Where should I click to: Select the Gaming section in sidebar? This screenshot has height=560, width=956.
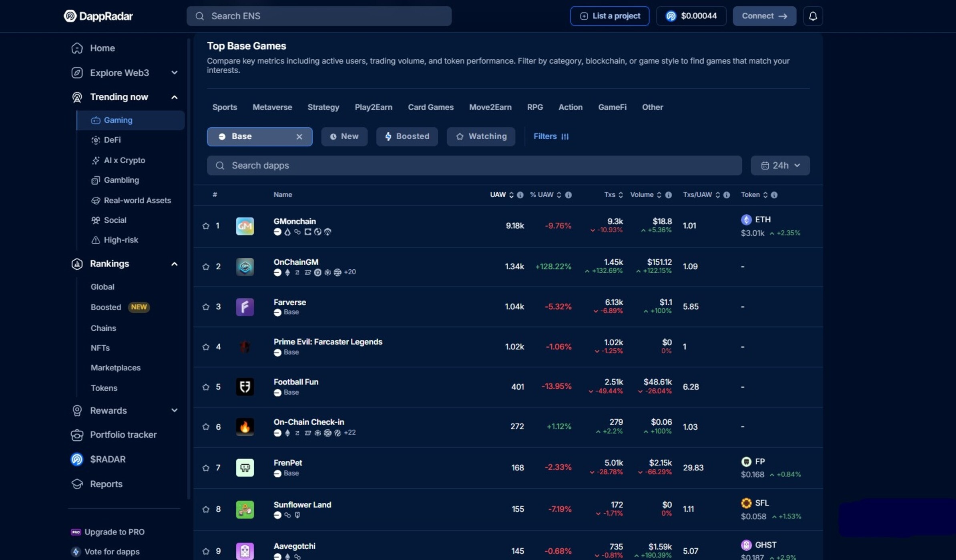pos(118,120)
